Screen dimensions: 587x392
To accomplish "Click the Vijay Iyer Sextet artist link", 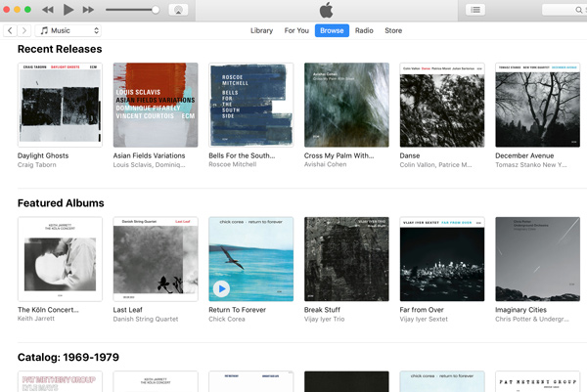I will 424,319.
